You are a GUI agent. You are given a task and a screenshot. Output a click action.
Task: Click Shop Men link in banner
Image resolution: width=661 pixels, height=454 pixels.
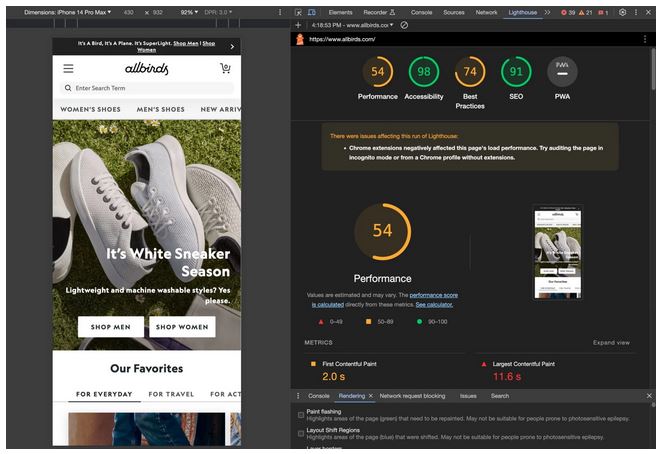tap(186, 43)
